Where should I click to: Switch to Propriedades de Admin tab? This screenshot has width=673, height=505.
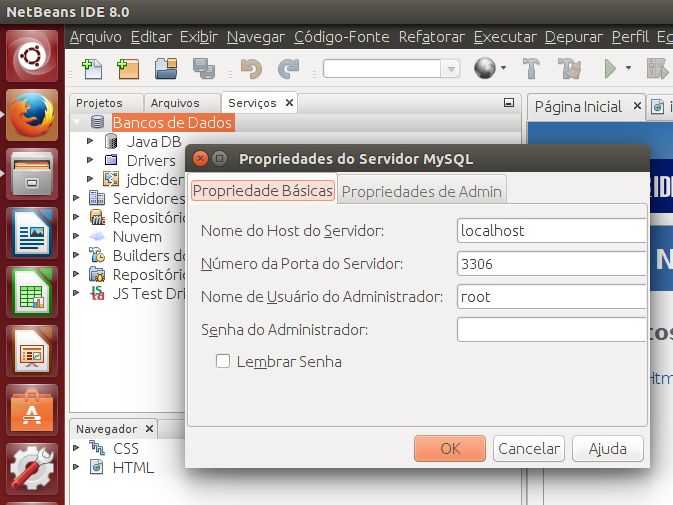tap(422, 190)
